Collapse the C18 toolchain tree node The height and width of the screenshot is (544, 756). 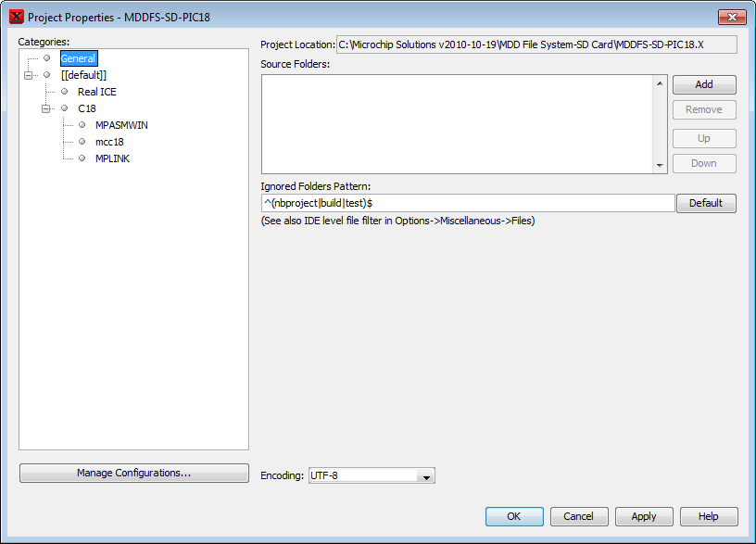pyautogui.click(x=46, y=108)
